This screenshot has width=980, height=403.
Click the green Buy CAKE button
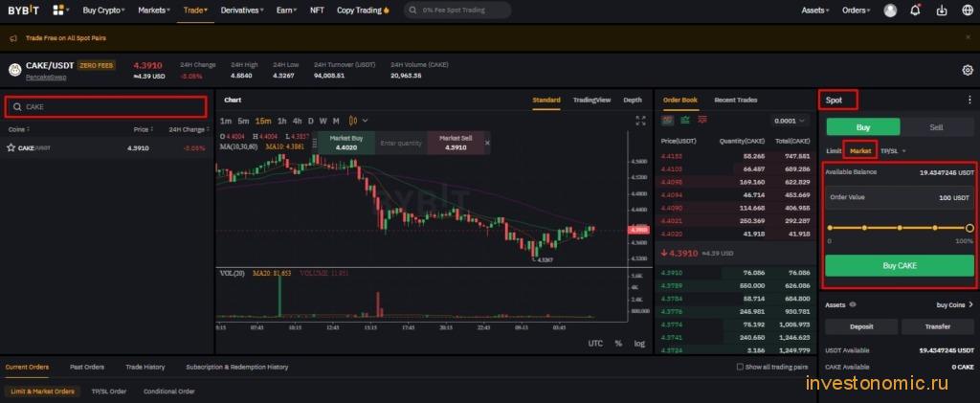pos(900,265)
